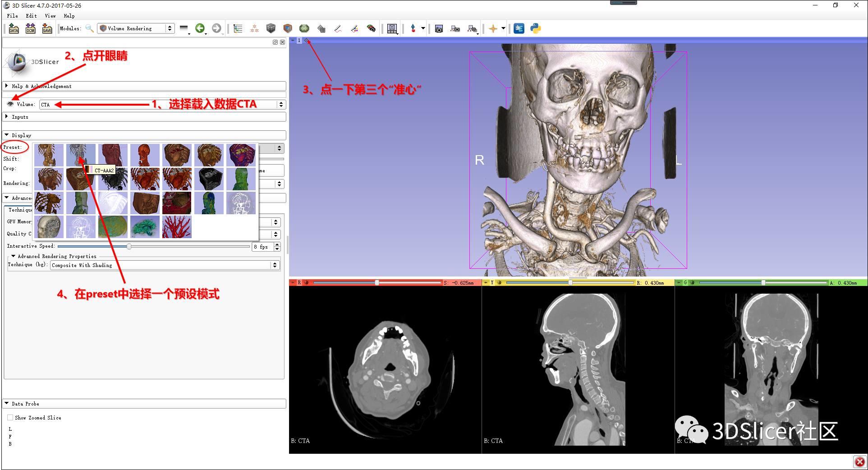Screen dimensions: 868x470
Task: Open the Volume Rendering module selector
Action: (x=136, y=28)
